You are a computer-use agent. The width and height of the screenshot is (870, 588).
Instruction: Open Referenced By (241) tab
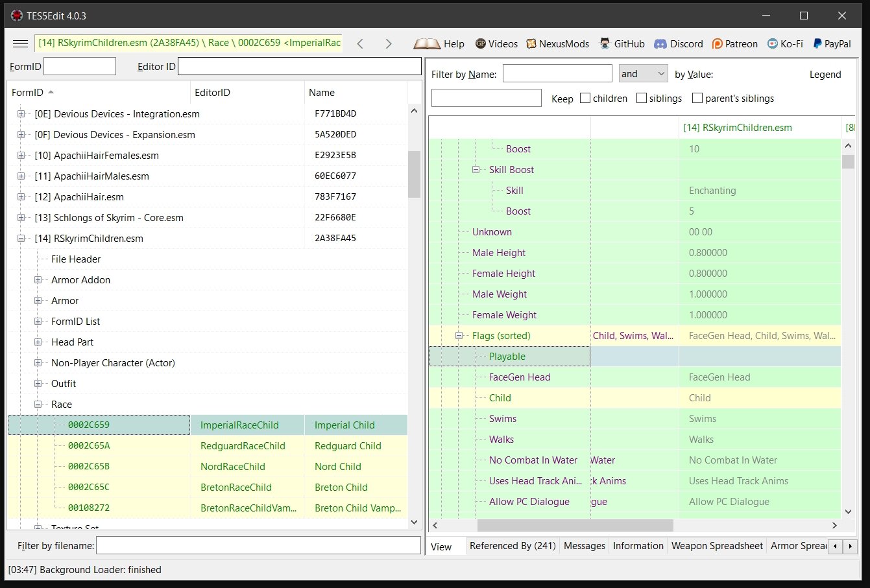click(x=513, y=546)
